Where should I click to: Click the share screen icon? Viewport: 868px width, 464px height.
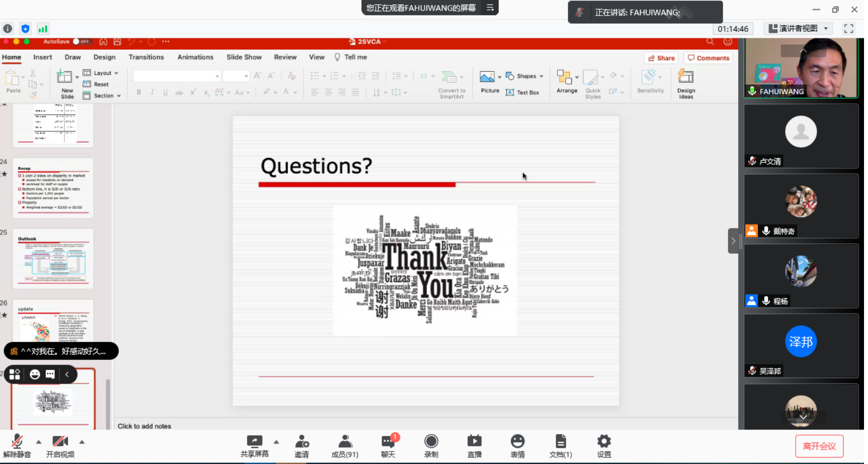pyautogui.click(x=254, y=442)
